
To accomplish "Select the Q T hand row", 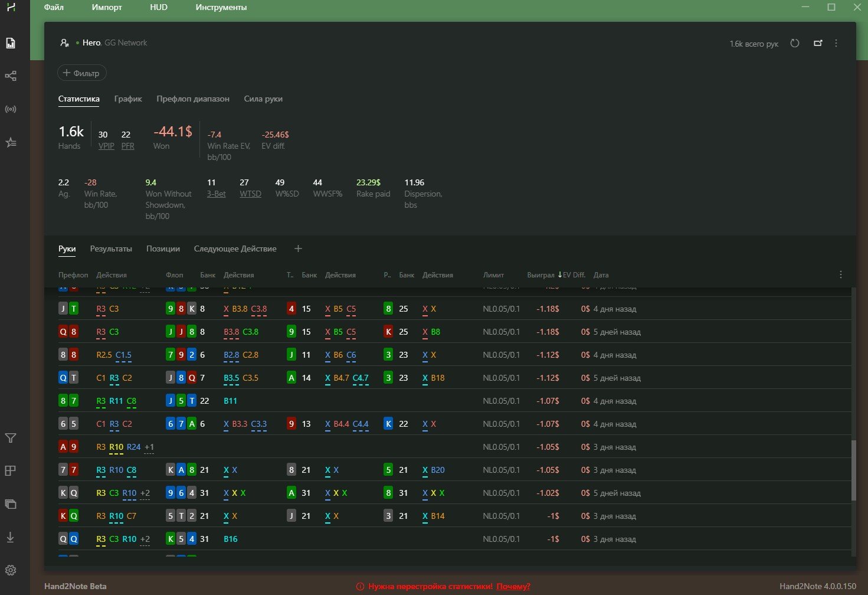I will tap(454, 378).
